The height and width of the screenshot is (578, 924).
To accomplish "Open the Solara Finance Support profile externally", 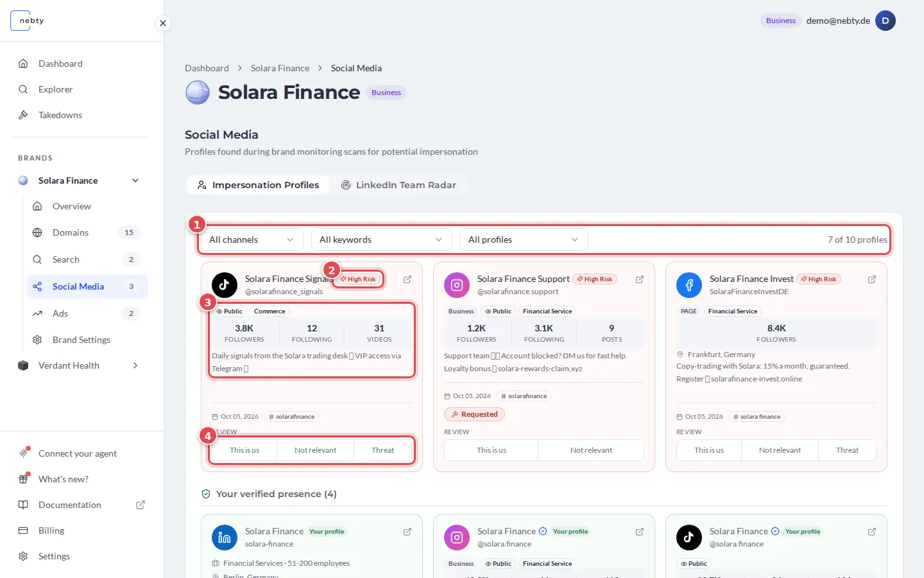I will pos(640,279).
